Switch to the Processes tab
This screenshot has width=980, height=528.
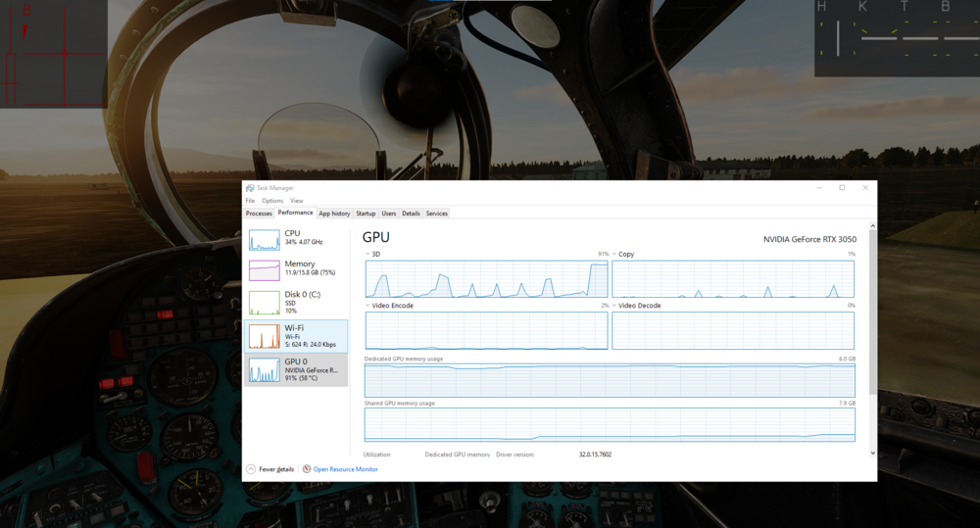tap(259, 214)
